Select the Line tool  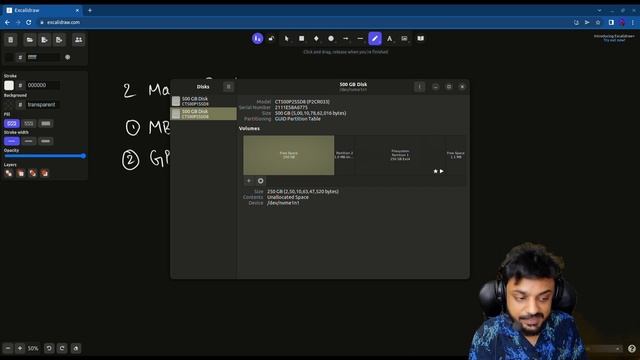point(360,38)
